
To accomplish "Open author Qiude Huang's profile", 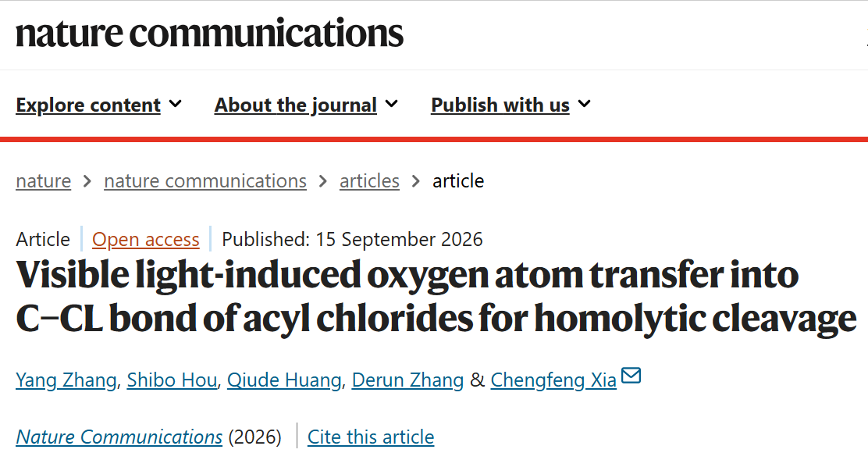I will [x=284, y=380].
